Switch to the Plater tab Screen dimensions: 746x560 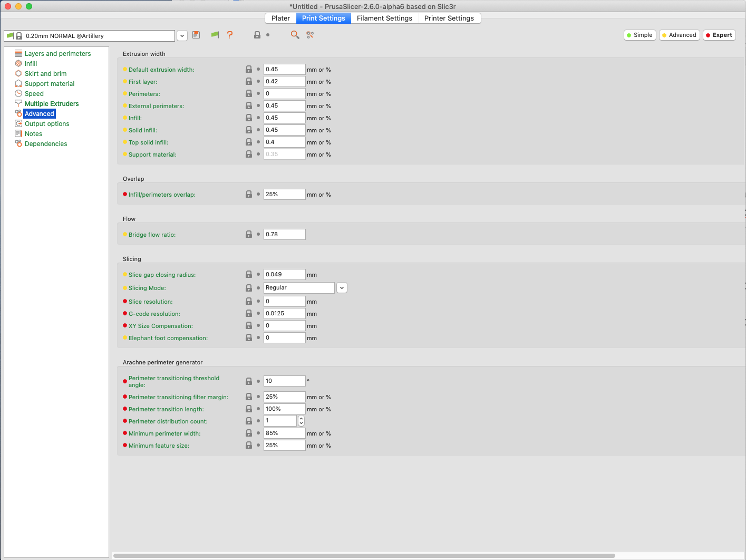[x=280, y=18]
